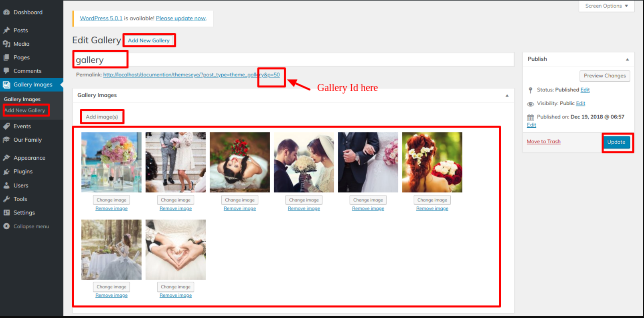This screenshot has height=318, width=644.
Task: Click the heart-shaped hands thumbnail
Action: pyautogui.click(x=176, y=249)
